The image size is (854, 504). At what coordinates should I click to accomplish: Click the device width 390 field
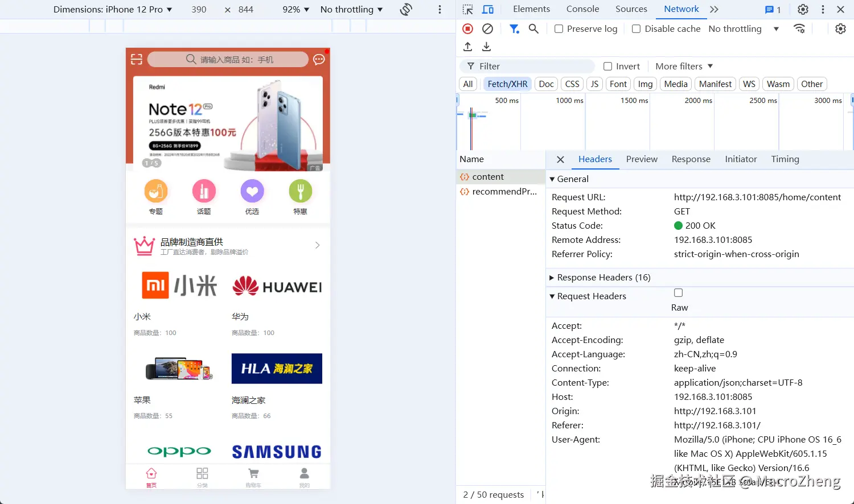pos(199,10)
